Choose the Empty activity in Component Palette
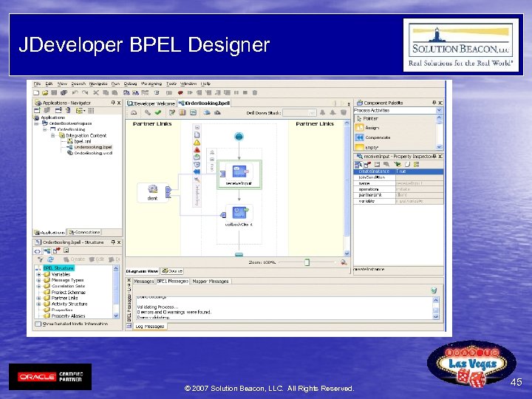 click(x=367, y=148)
